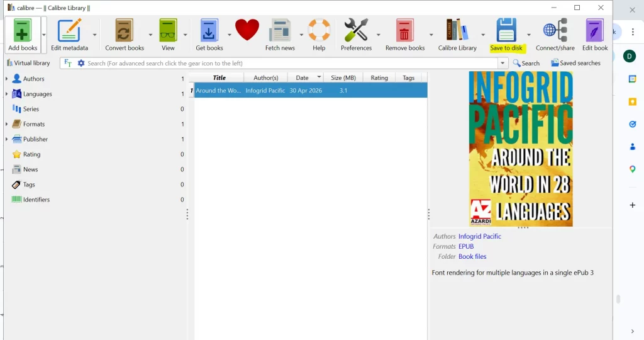
Task: Sort by Author(s) column header
Action: tap(266, 77)
